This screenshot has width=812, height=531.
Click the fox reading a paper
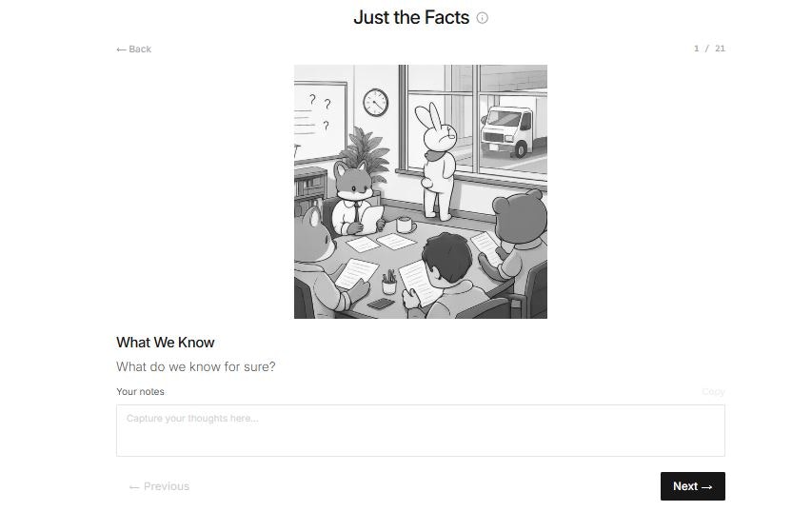tap(356, 199)
